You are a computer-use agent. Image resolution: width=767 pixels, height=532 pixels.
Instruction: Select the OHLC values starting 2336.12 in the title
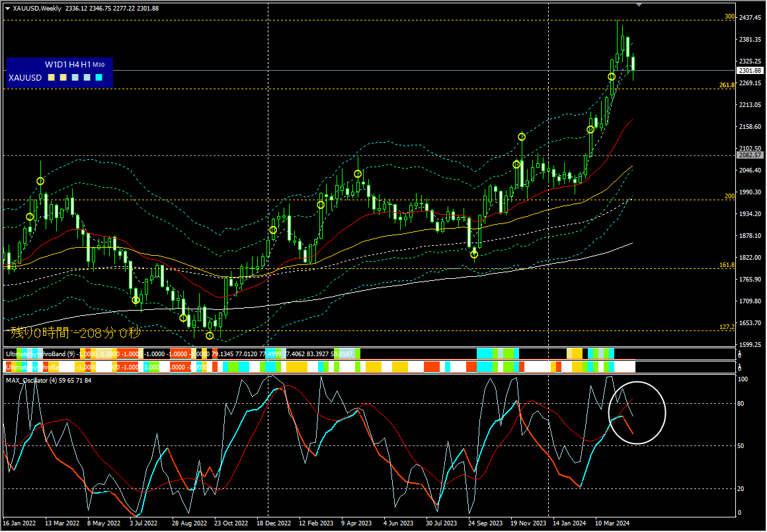[x=112, y=9]
